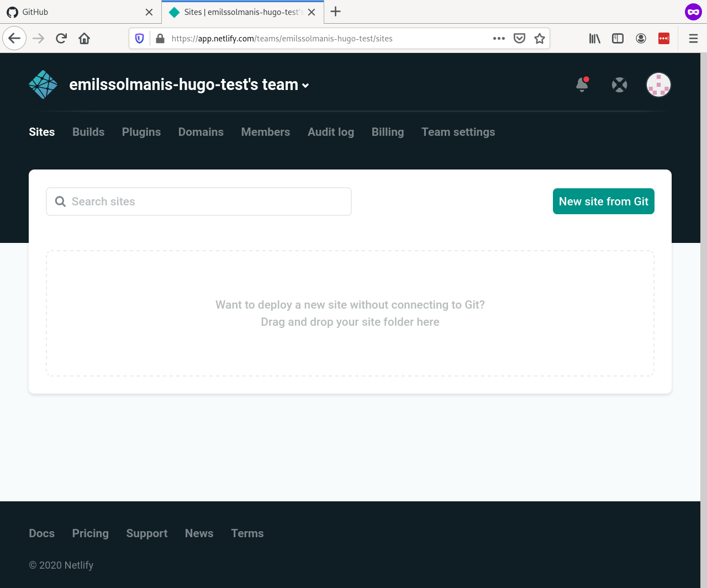This screenshot has height=588, width=707.
Task: Close the Netlify Sites tab
Action: (312, 12)
